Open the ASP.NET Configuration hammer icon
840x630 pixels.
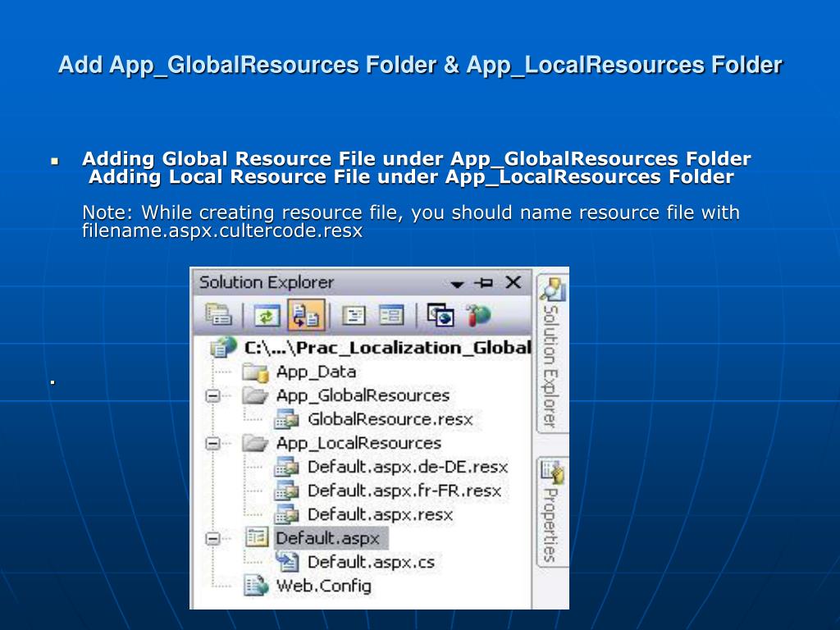[478, 315]
